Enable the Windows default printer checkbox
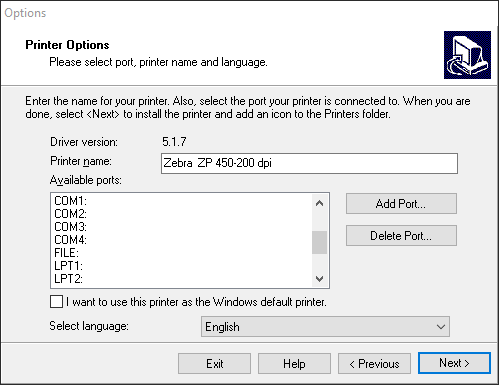499x385 pixels. 56,302
